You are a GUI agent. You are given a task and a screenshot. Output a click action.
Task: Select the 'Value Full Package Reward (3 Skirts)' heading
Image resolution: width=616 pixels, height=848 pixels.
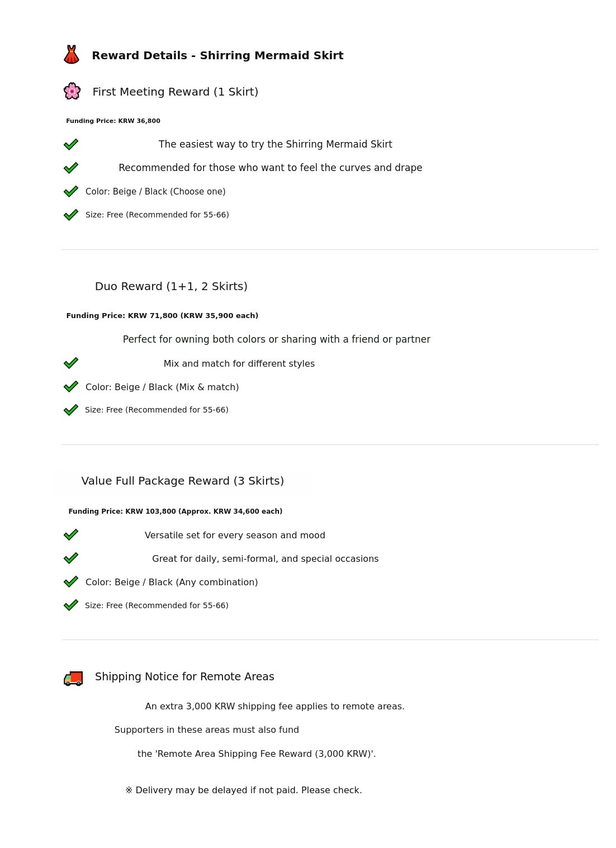pos(183,481)
